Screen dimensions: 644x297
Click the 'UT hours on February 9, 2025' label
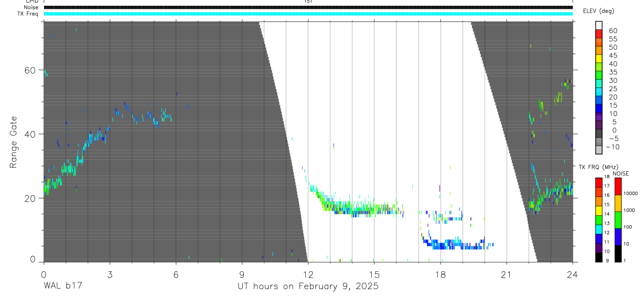tap(308, 286)
